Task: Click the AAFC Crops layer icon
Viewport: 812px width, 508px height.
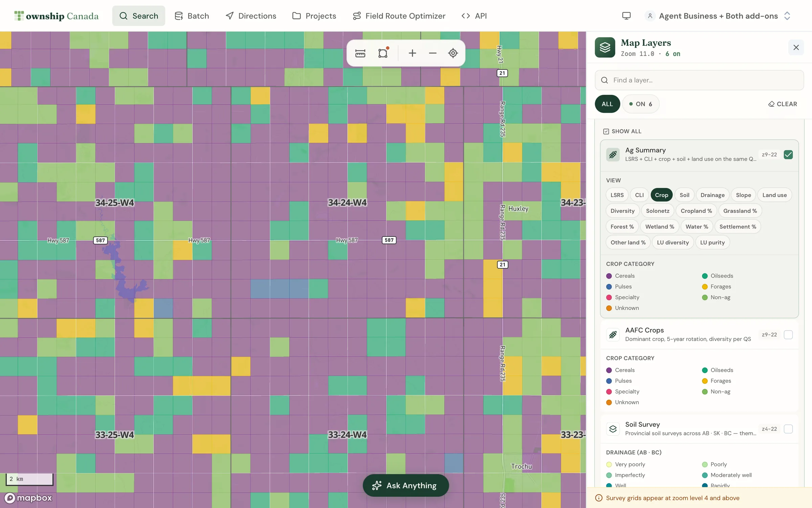Action: tap(613, 335)
